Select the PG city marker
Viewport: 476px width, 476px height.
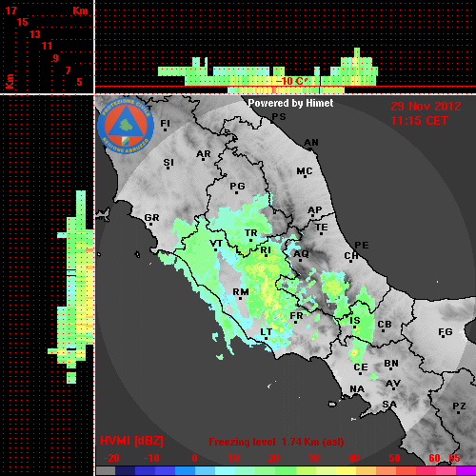tap(237, 192)
